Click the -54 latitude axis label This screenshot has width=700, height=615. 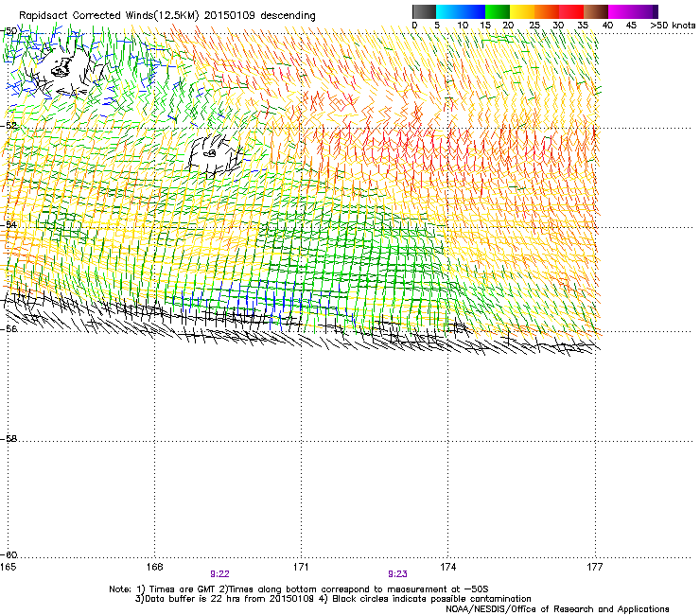point(9,224)
